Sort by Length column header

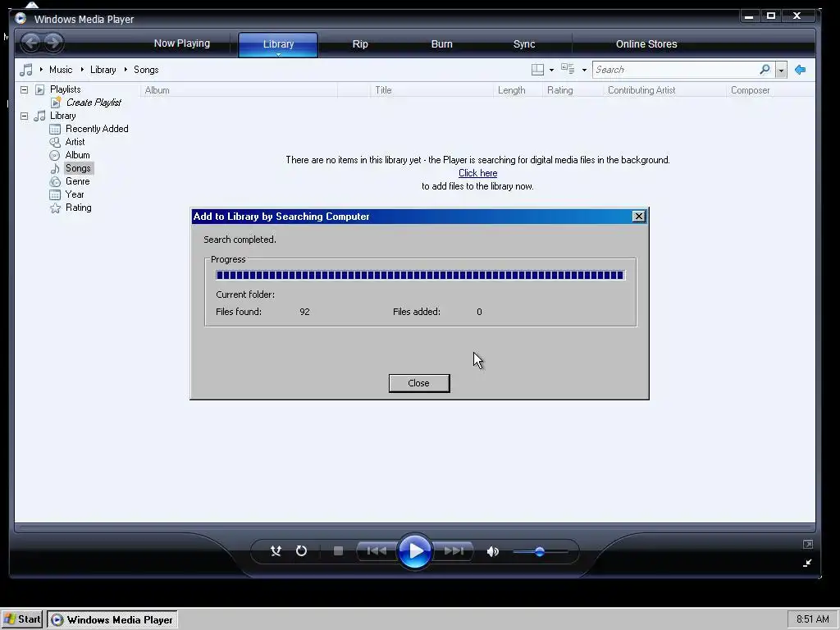tap(518, 90)
